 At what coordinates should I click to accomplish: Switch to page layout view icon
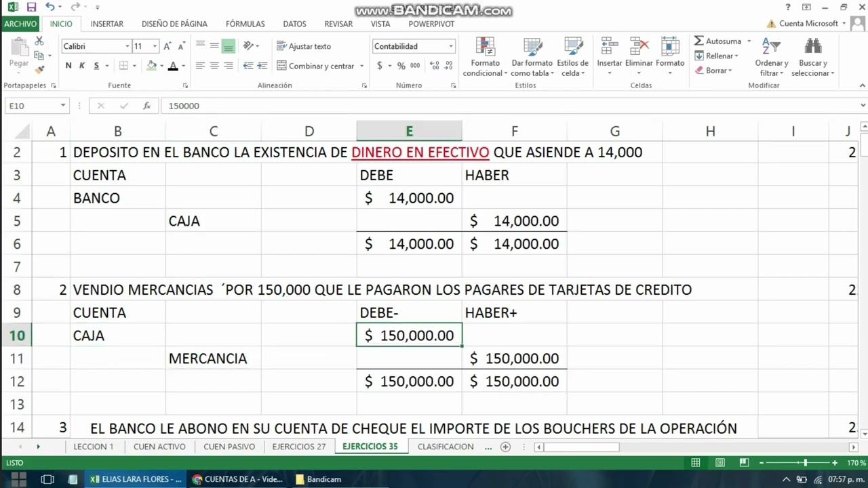click(x=719, y=463)
